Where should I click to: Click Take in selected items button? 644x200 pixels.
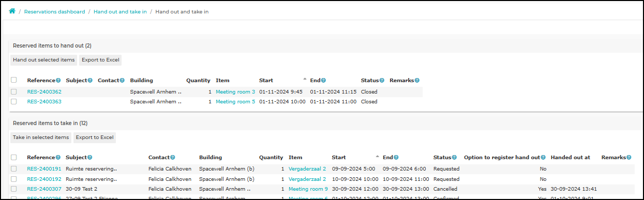pyautogui.click(x=41, y=137)
